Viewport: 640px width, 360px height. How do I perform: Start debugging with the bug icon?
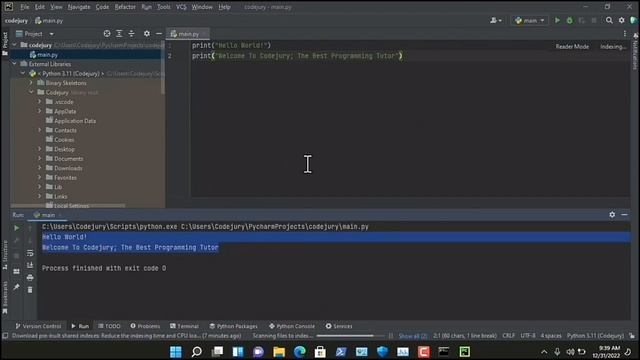click(x=569, y=20)
